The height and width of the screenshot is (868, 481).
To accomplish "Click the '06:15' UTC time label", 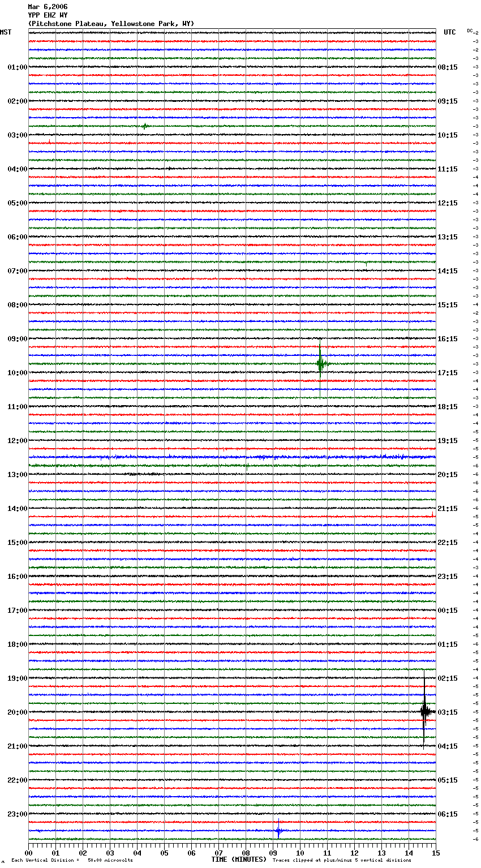I will (448, 814).
